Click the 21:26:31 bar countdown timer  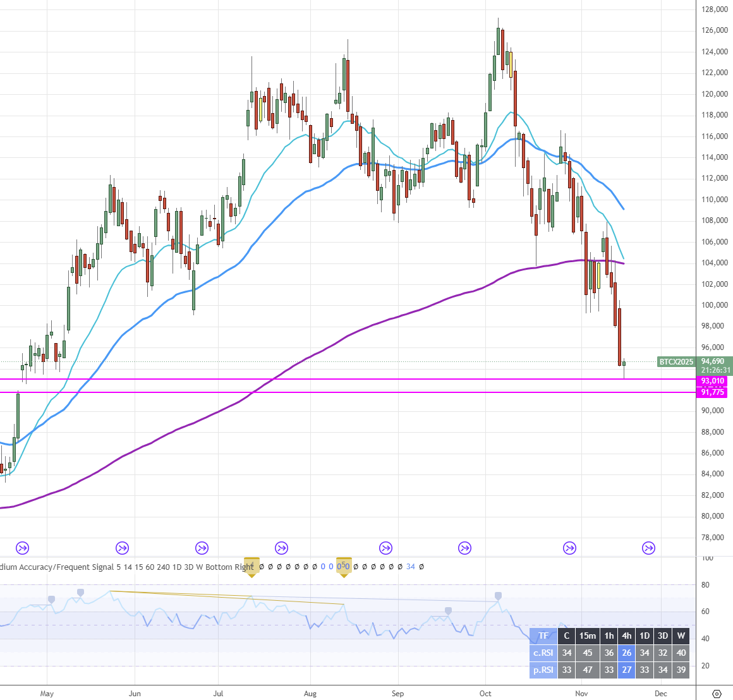pos(715,370)
